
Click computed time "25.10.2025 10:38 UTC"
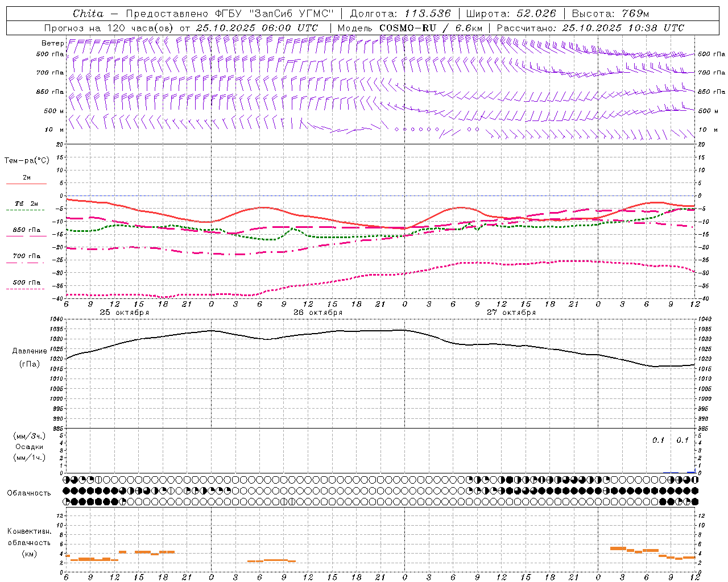point(623,28)
